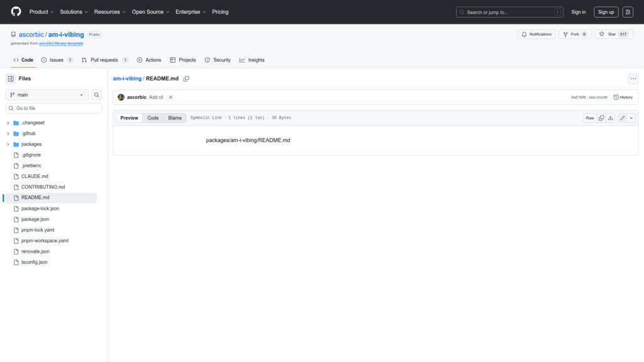Copy the README.md file path

(x=186, y=79)
